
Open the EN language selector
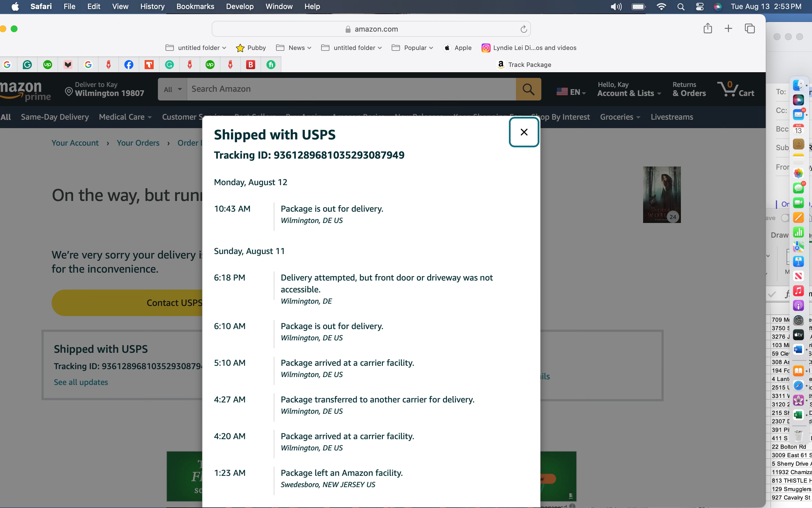coord(571,92)
